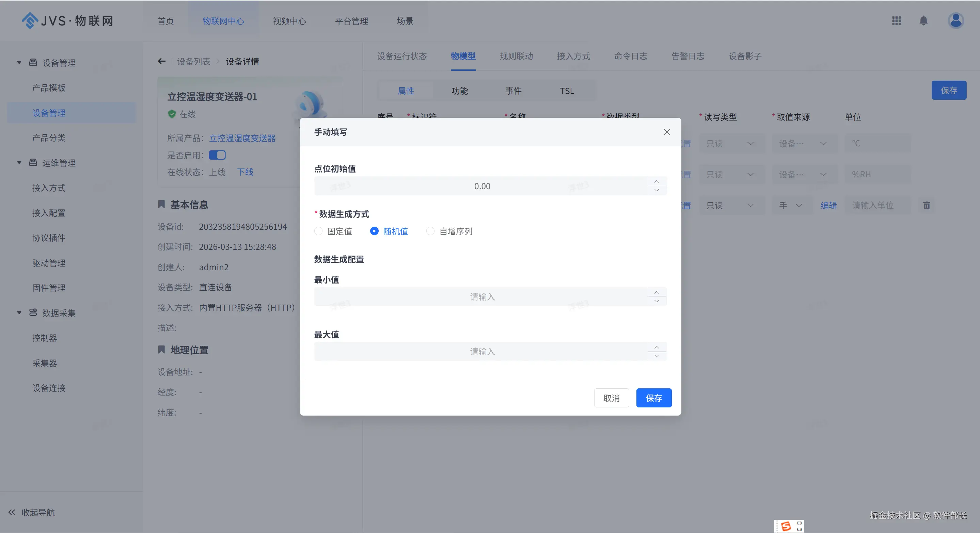Click the 收起导航 collapse icon
This screenshot has height=533, width=980.
pos(12,512)
